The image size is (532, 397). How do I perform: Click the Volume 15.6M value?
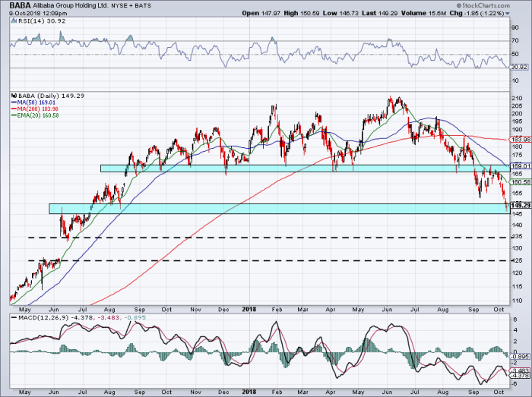[423, 13]
